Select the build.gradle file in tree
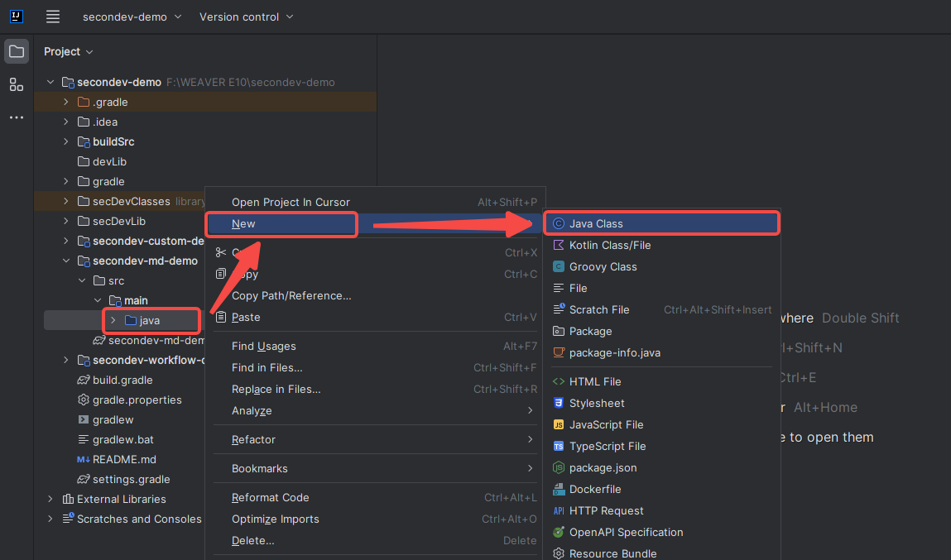Image resolution: width=951 pixels, height=560 pixels. pos(122,380)
